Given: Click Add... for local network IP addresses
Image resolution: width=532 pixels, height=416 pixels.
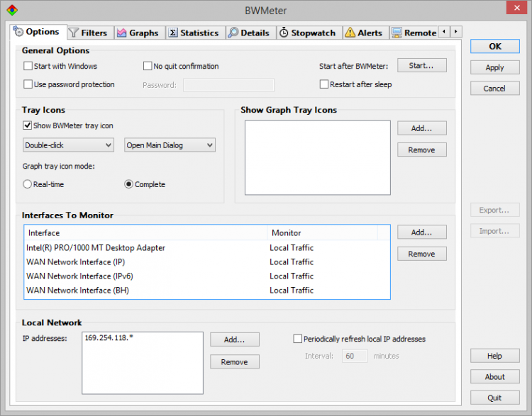Looking at the screenshot, I should pyautogui.click(x=235, y=339).
